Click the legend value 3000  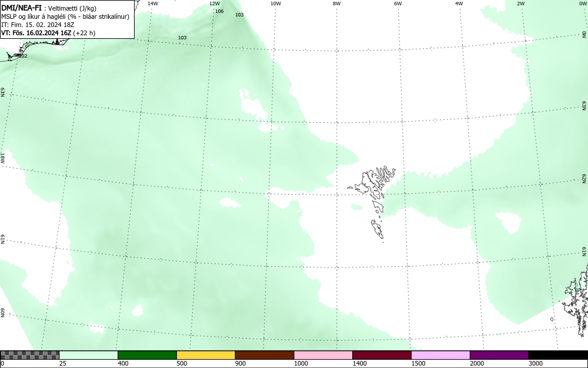(536, 363)
